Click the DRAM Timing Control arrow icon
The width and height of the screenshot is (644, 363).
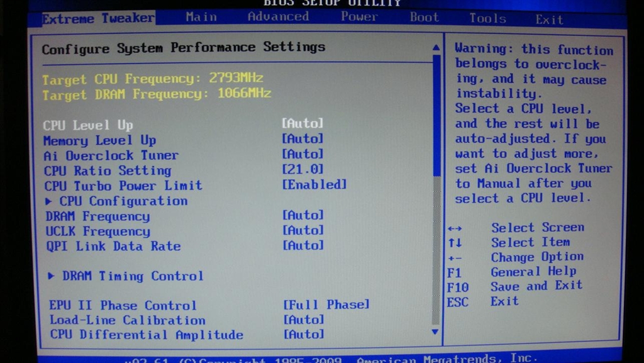[52, 276]
